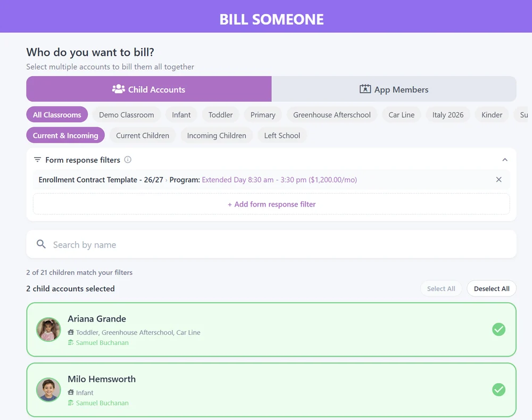Click the Search by name field
The height and width of the screenshot is (420, 532).
(271, 244)
